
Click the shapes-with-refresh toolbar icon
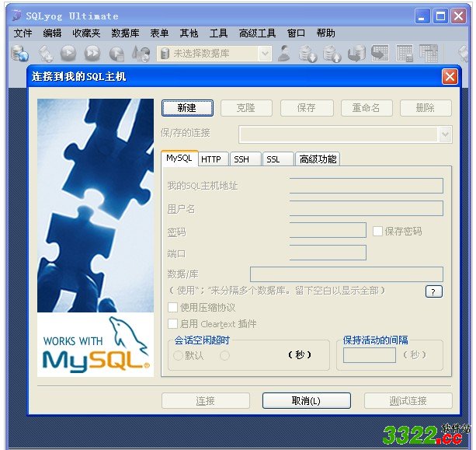pos(141,54)
